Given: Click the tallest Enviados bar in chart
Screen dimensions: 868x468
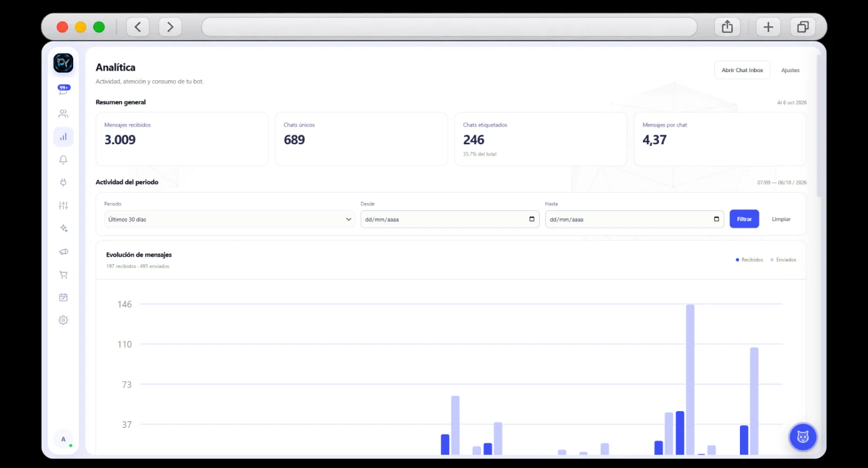Looking at the screenshot, I should (x=690, y=380).
